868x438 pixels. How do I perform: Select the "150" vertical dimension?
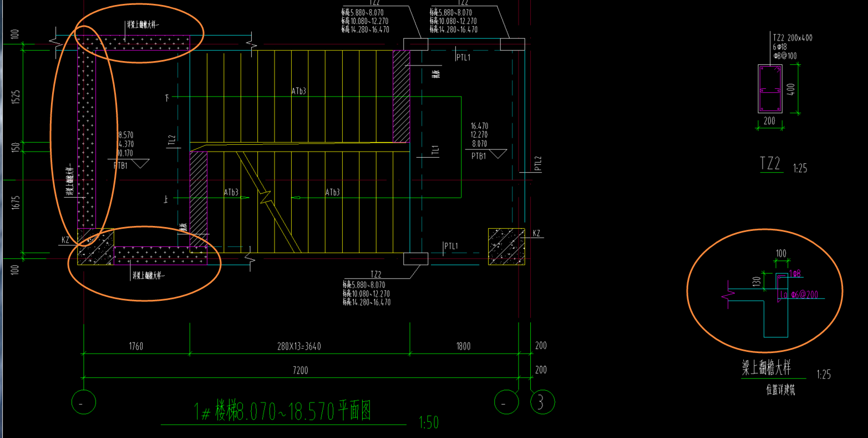(16, 147)
